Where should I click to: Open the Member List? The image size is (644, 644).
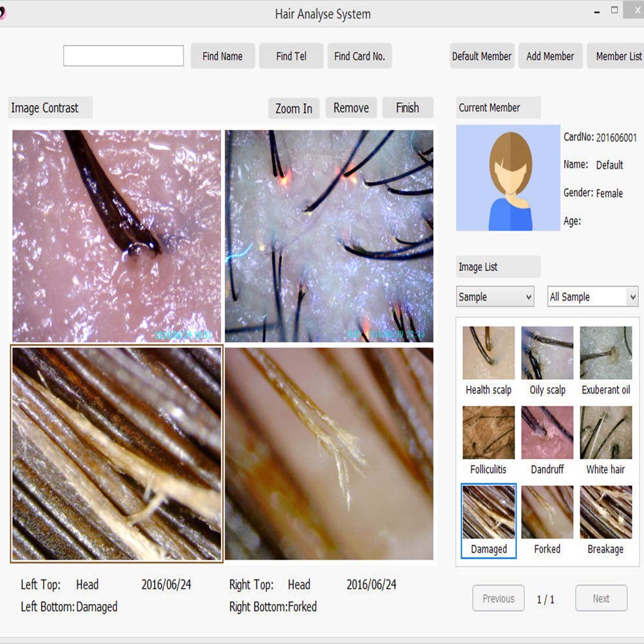[x=620, y=56]
